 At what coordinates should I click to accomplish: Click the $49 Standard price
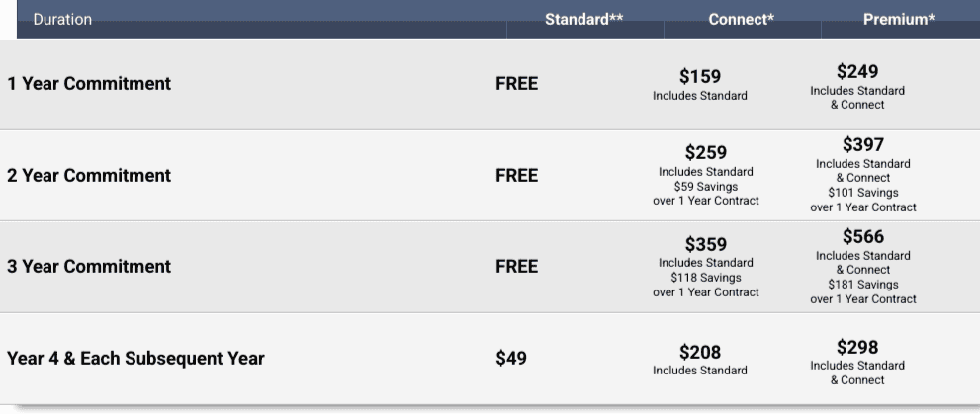(511, 359)
